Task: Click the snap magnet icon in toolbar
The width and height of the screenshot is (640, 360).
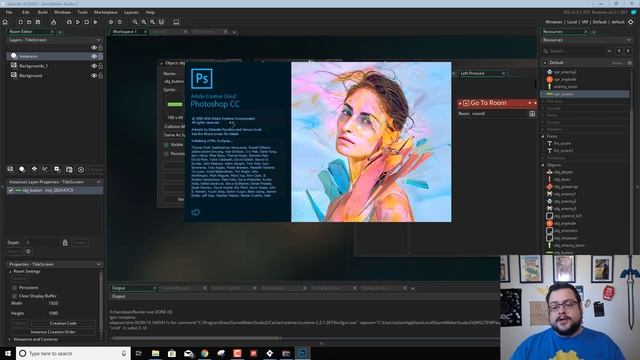Action: pyautogui.click(x=161, y=22)
